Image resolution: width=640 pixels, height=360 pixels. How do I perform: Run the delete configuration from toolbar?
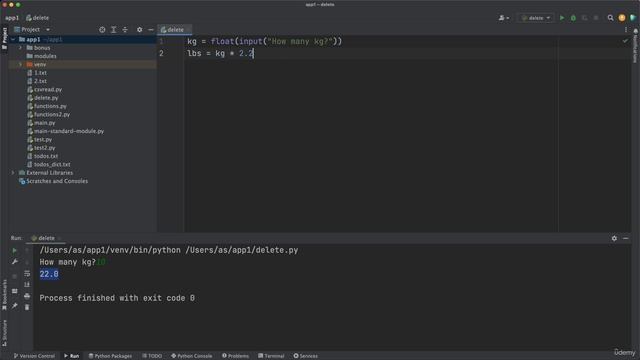click(x=562, y=18)
